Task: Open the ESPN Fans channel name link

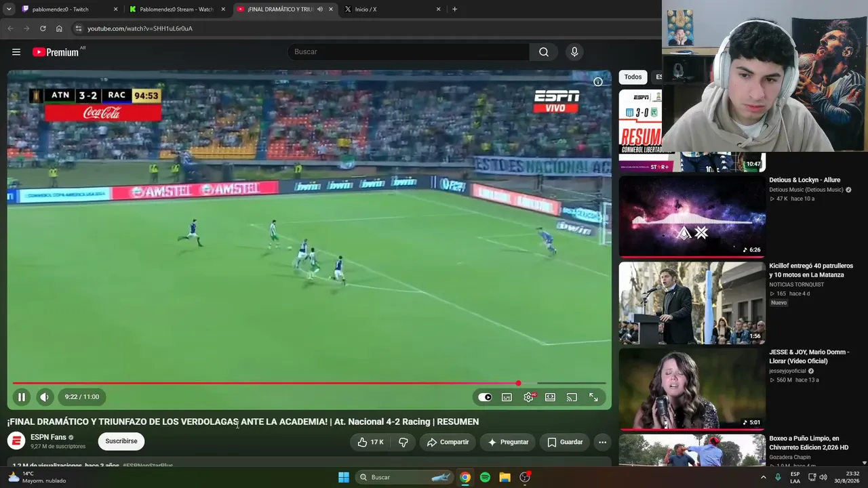Action: point(48,437)
